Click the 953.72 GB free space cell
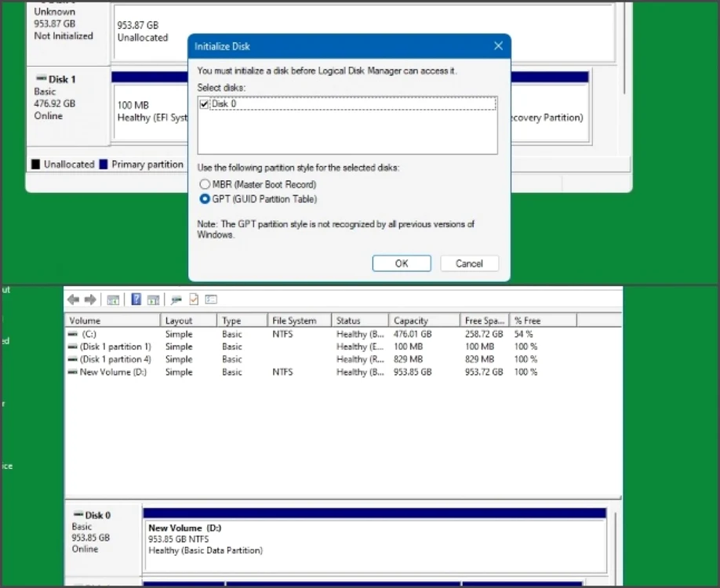Image resolution: width=720 pixels, height=588 pixels. 483,372
